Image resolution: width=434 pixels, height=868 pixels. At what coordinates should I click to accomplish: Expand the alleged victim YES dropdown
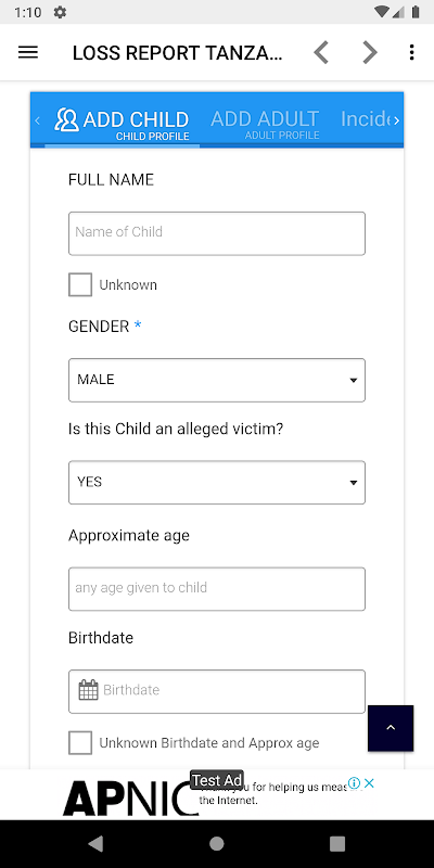pos(217,482)
